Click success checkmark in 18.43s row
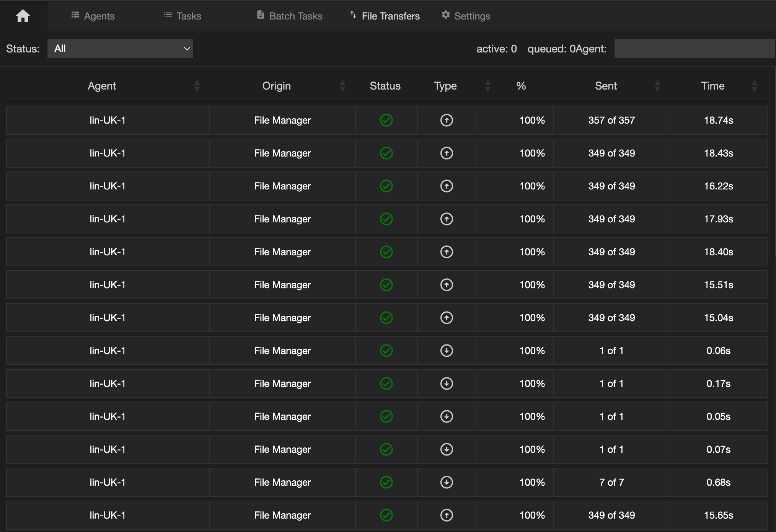776x532 pixels. (386, 153)
